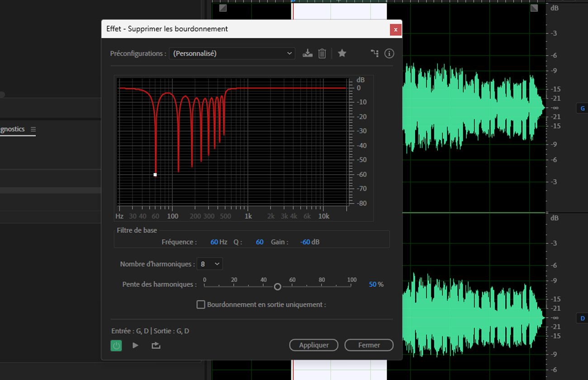This screenshot has height=380, width=588.
Task: Open the channel map editor icon
Action: click(x=375, y=53)
